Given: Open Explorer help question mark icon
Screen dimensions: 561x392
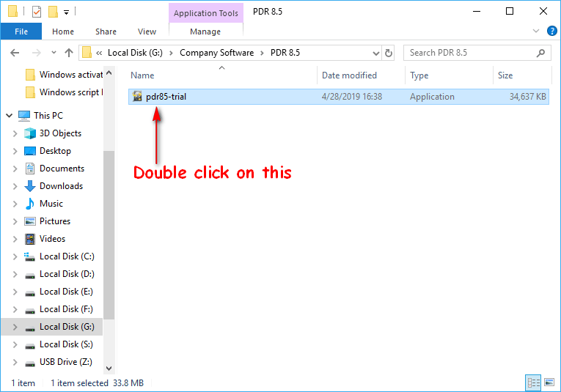Looking at the screenshot, I should [551, 31].
